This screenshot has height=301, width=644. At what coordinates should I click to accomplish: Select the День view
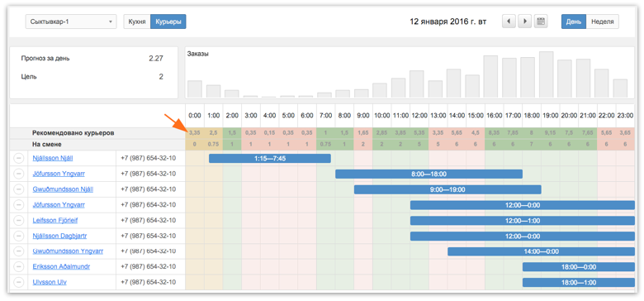[573, 21]
